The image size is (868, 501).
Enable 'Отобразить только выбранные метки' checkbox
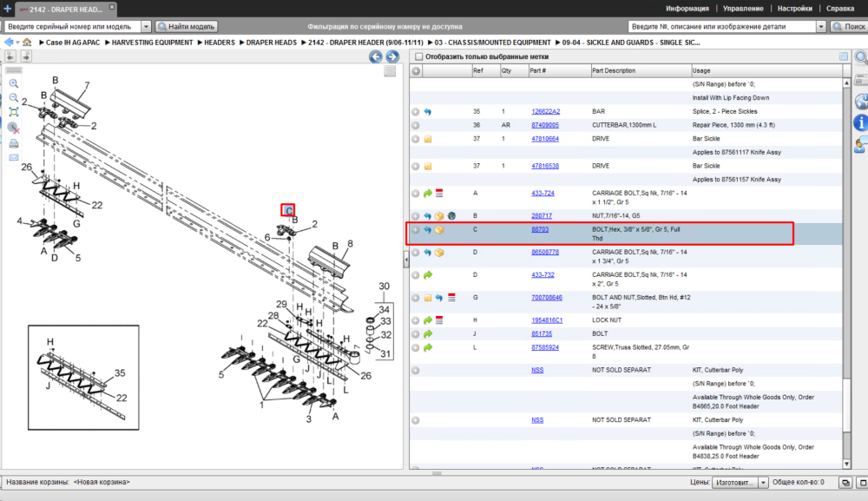[x=419, y=56]
